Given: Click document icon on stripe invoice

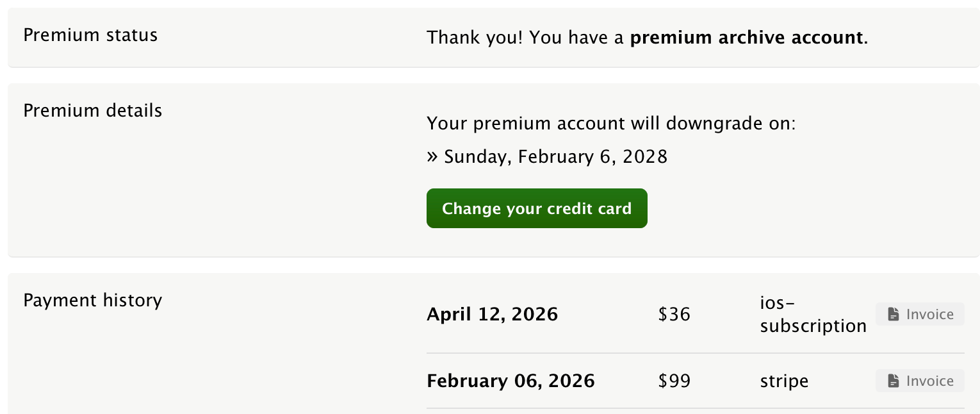Looking at the screenshot, I should tap(894, 381).
